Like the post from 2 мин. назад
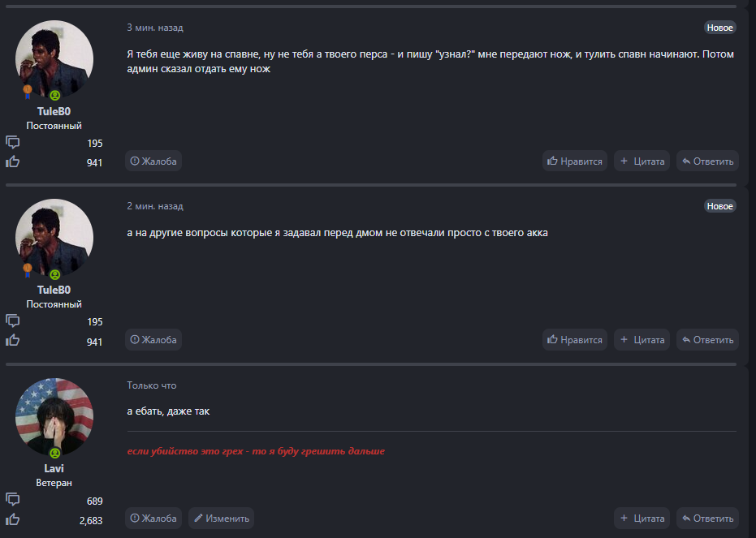This screenshot has width=756, height=538. click(x=575, y=340)
